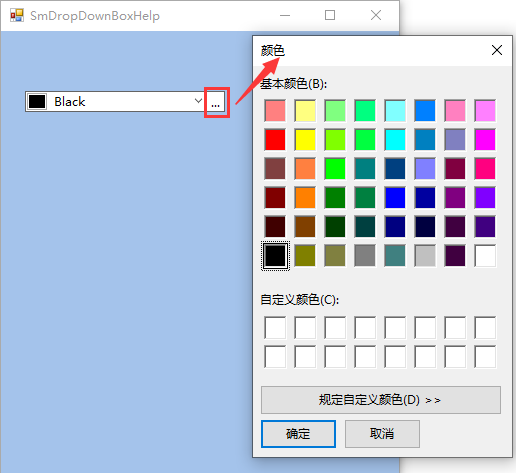The height and width of the screenshot is (473, 516).
Task: Select the last custom color slot in second row
Action: click(485, 357)
